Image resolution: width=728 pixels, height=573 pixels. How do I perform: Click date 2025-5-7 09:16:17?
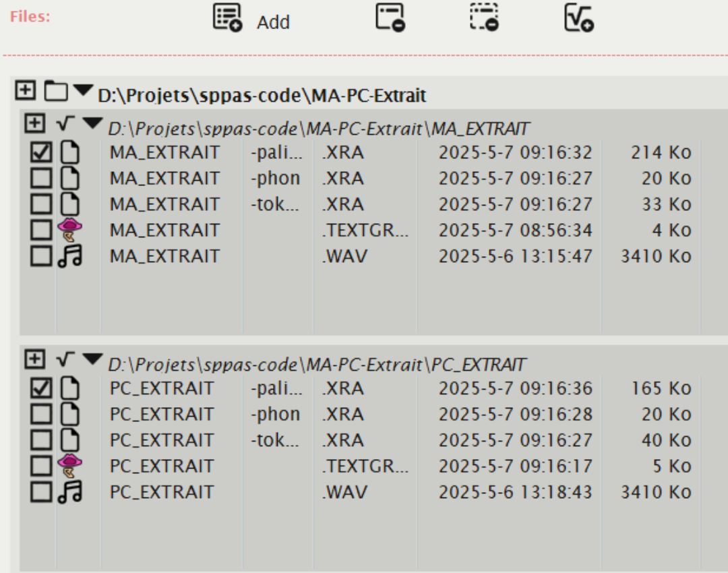[516, 466]
